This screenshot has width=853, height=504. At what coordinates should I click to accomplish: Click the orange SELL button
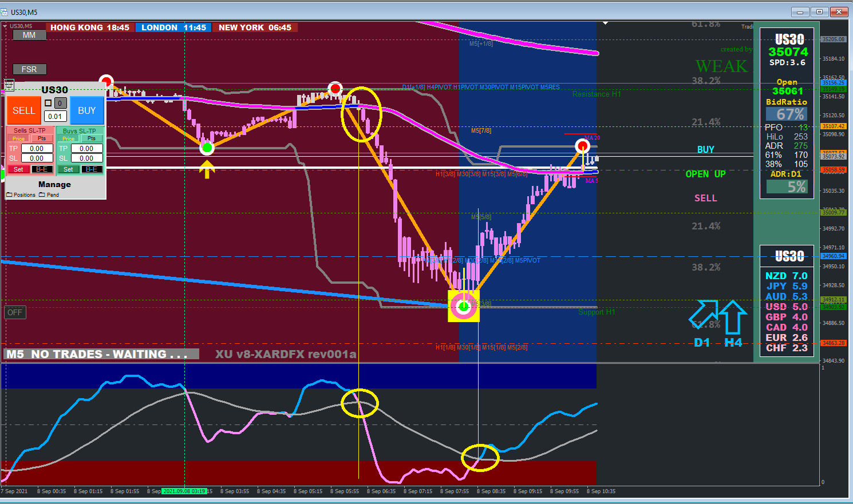click(x=23, y=110)
